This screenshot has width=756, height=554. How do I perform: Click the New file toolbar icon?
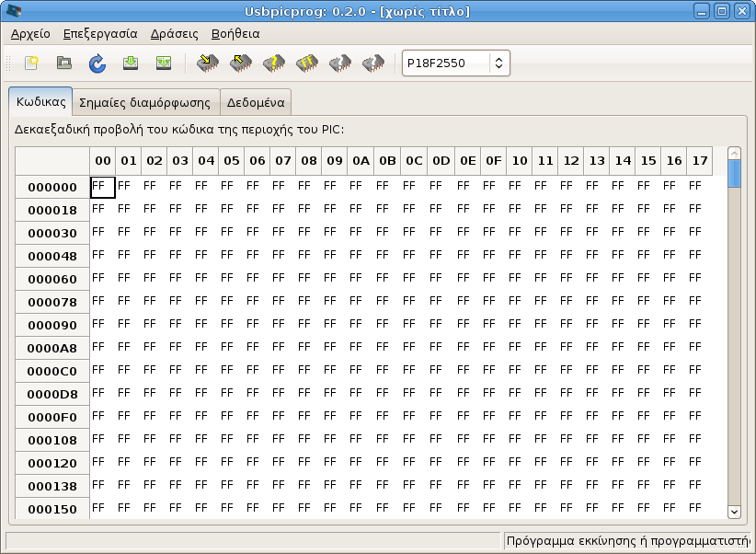tap(31, 63)
